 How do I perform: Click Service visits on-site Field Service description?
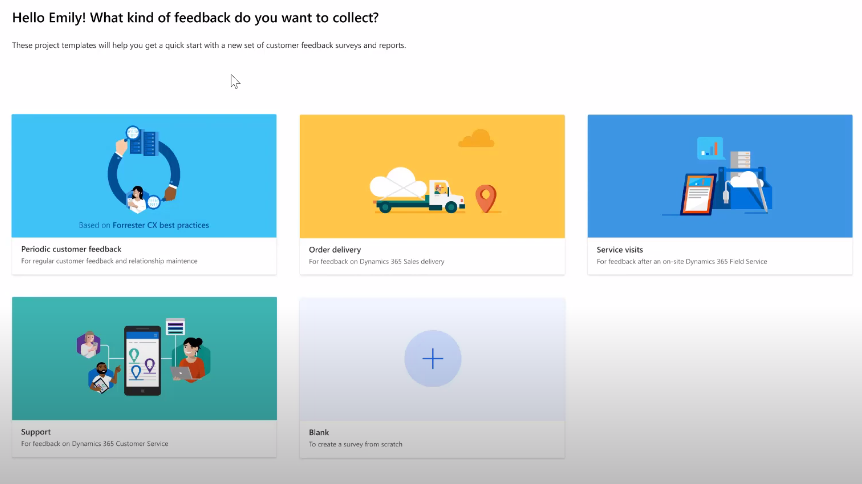point(680,261)
